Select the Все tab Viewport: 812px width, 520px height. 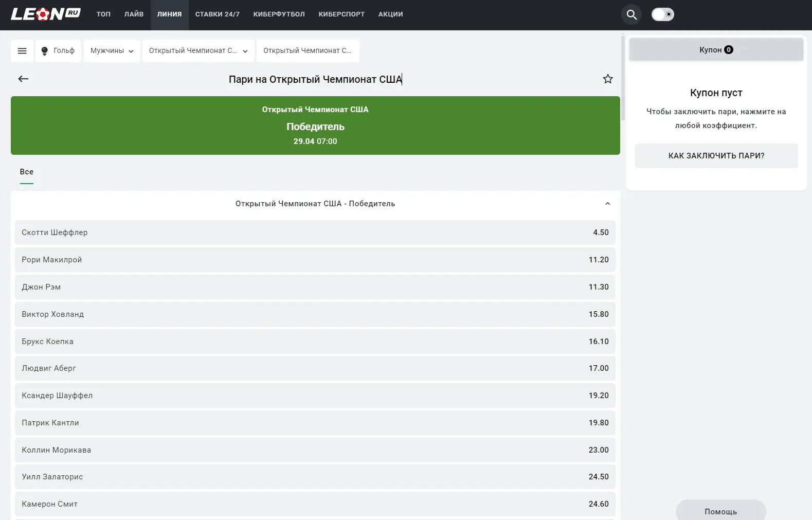click(x=27, y=172)
